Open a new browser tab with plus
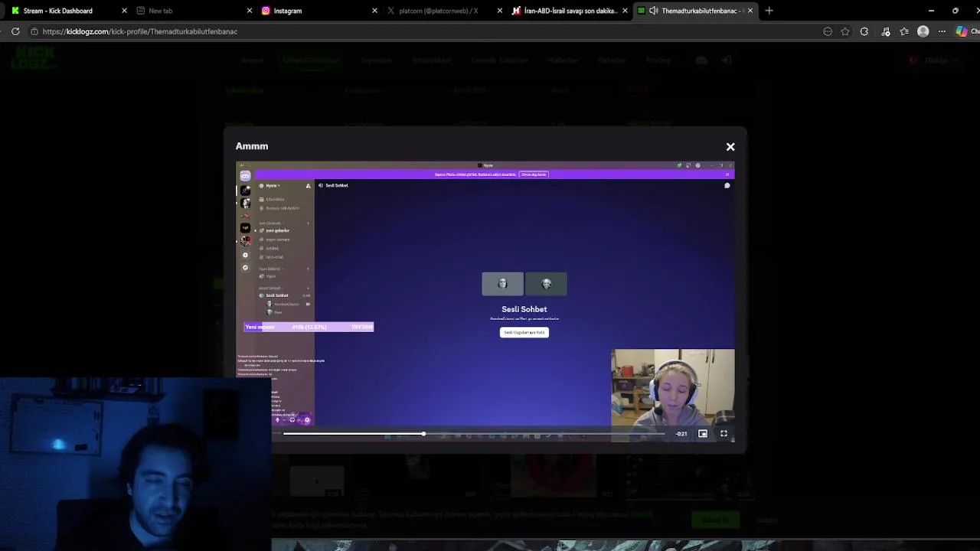This screenshot has width=980, height=551. (x=769, y=11)
